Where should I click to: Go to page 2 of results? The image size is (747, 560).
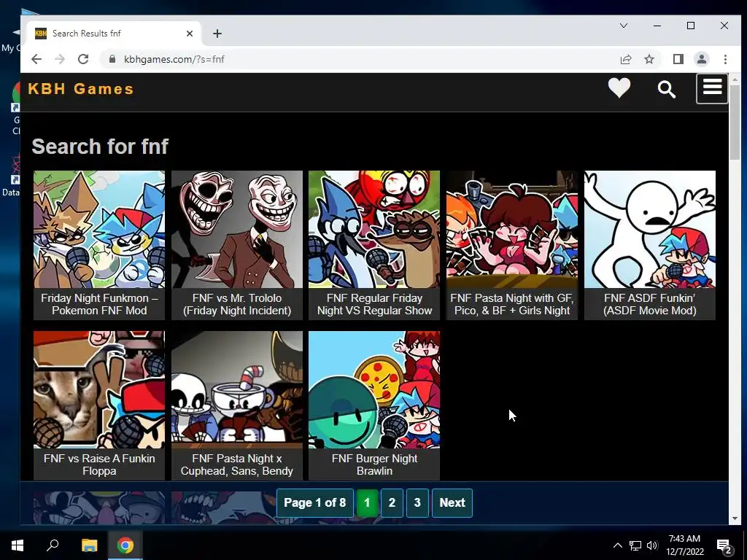[x=392, y=503]
